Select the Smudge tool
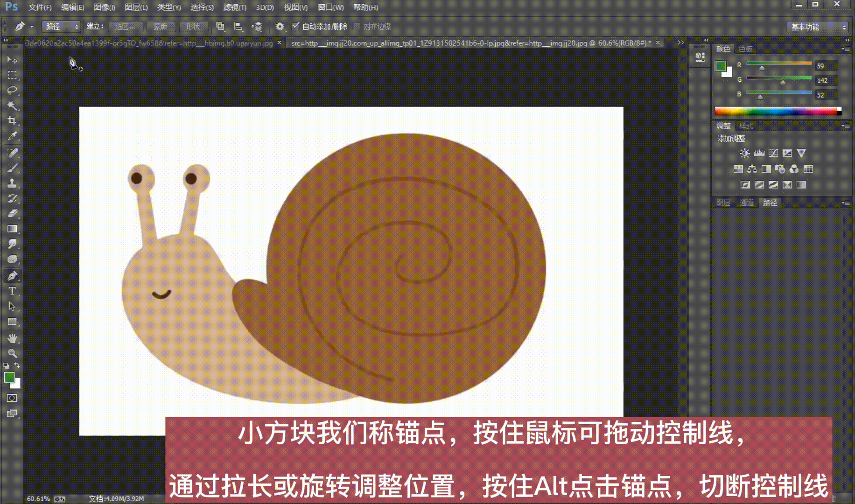 point(12,244)
